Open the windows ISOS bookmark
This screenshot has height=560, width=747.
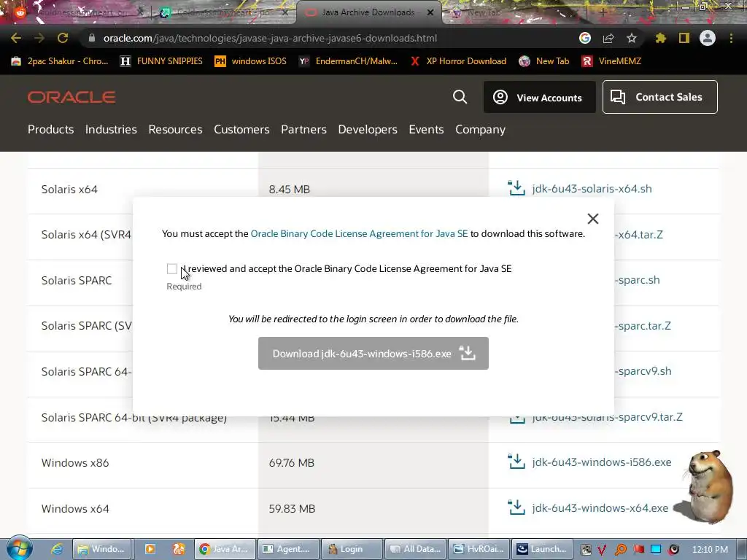pos(251,61)
